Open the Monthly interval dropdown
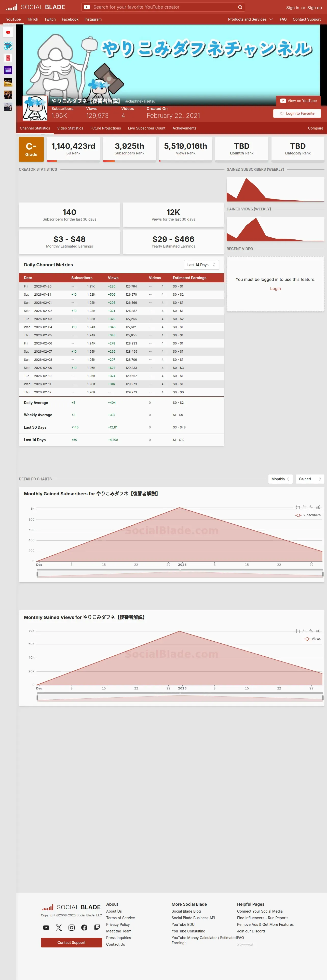Viewport: 327px width, 980px height. 281,479
